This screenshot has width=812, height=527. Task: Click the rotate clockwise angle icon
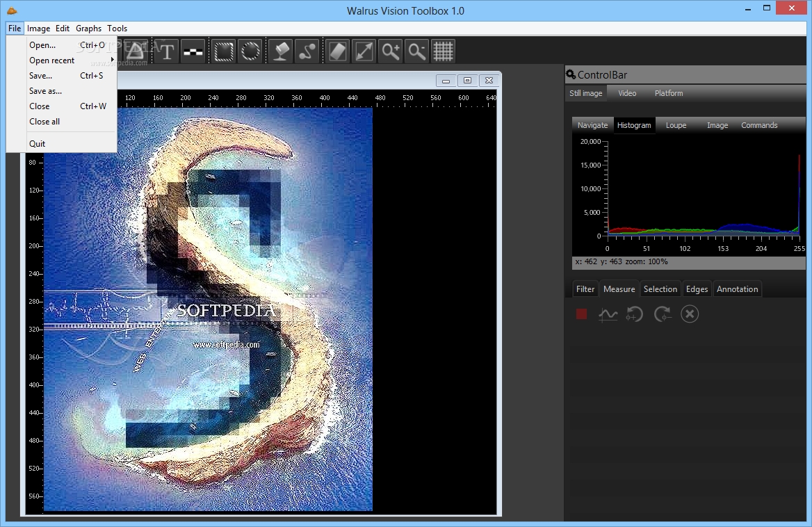point(663,314)
